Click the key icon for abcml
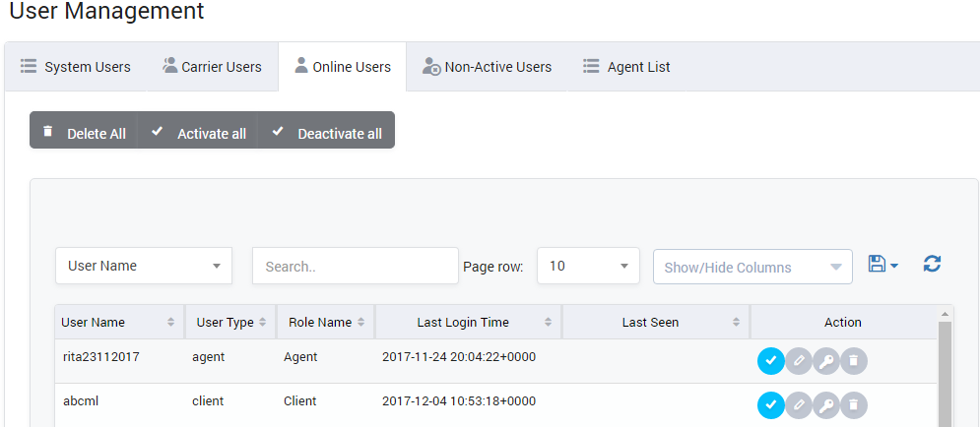 pos(826,404)
